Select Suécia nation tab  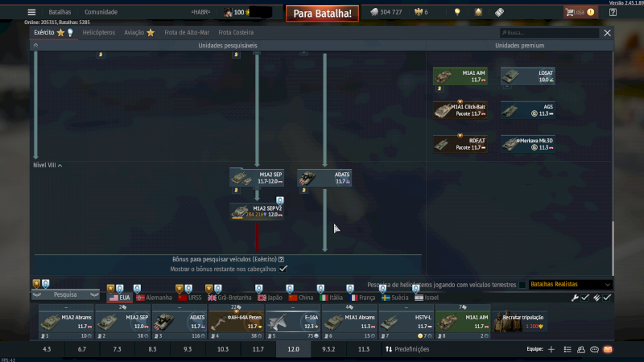(x=394, y=298)
